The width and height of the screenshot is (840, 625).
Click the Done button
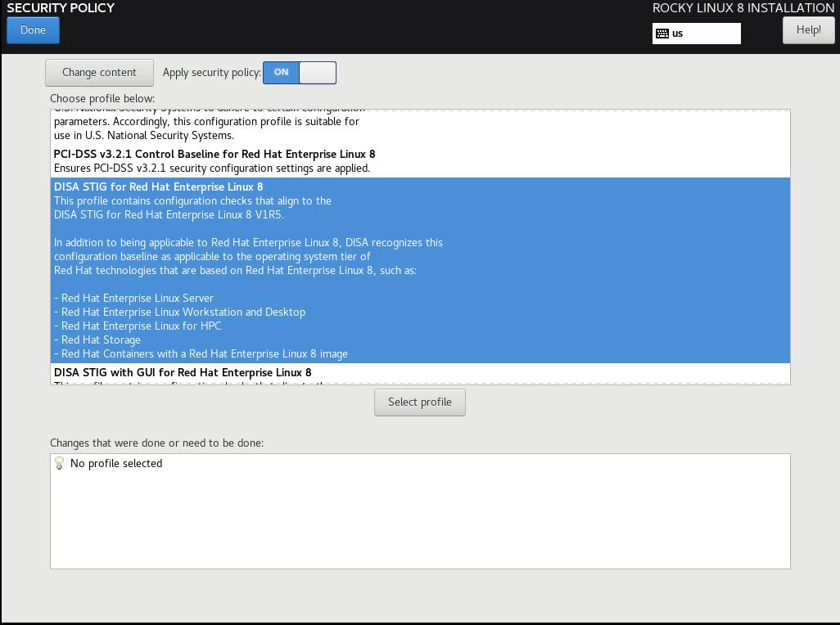coord(33,30)
